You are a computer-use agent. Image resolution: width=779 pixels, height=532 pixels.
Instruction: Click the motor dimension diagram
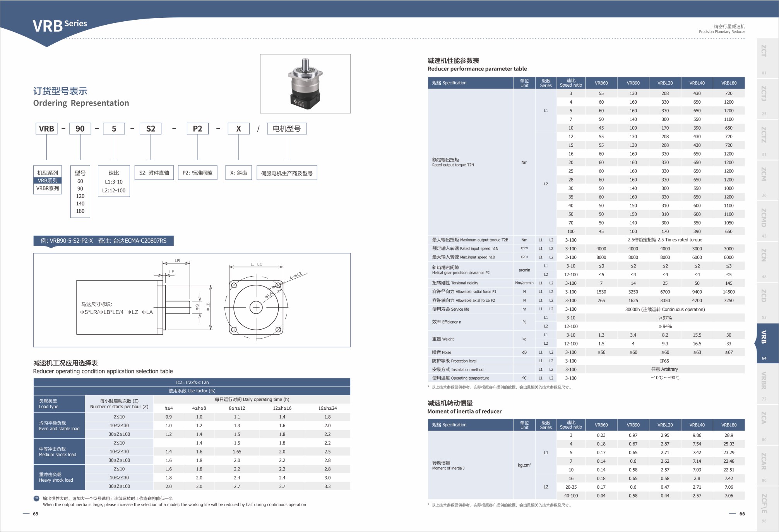(192, 300)
